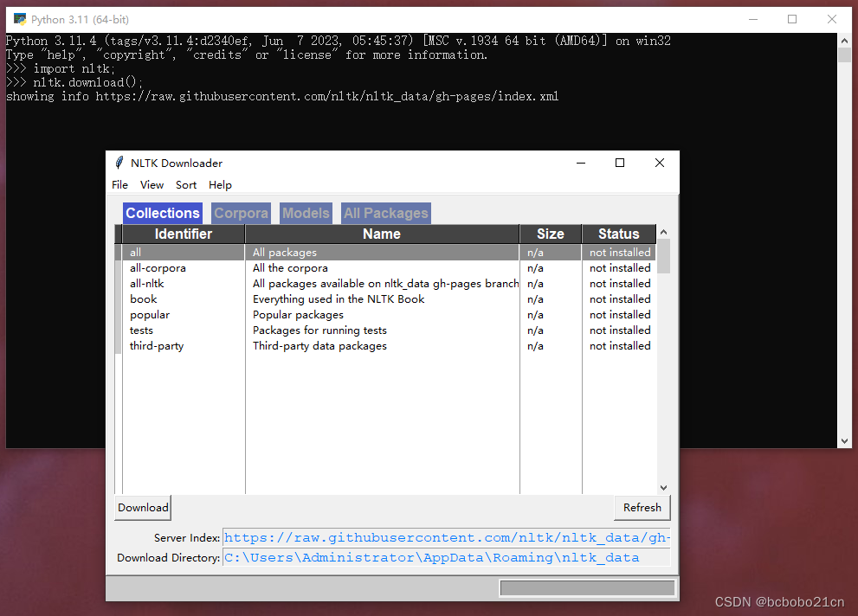Click 'Third-party data packages' cell
The width and height of the screenshot is (858, 616).
click(x=319, y=346)
